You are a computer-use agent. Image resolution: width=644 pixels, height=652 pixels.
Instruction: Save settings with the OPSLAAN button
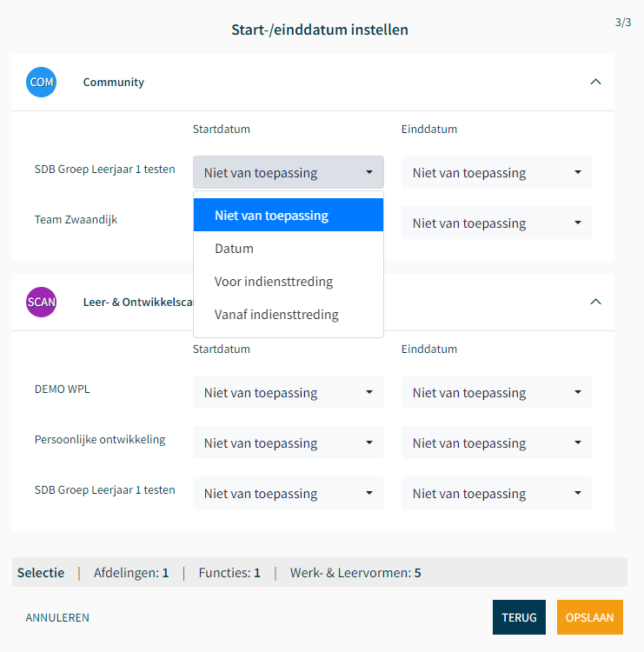(589, 617)
